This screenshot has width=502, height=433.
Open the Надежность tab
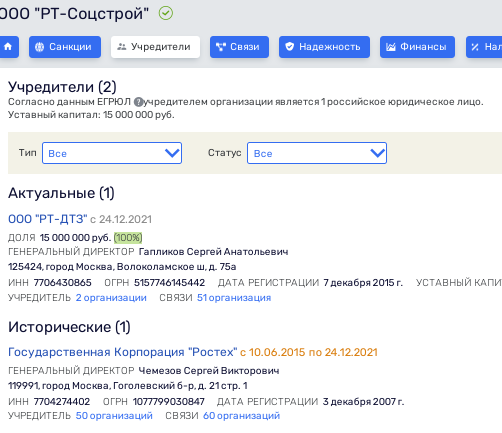tap(324, 47)
